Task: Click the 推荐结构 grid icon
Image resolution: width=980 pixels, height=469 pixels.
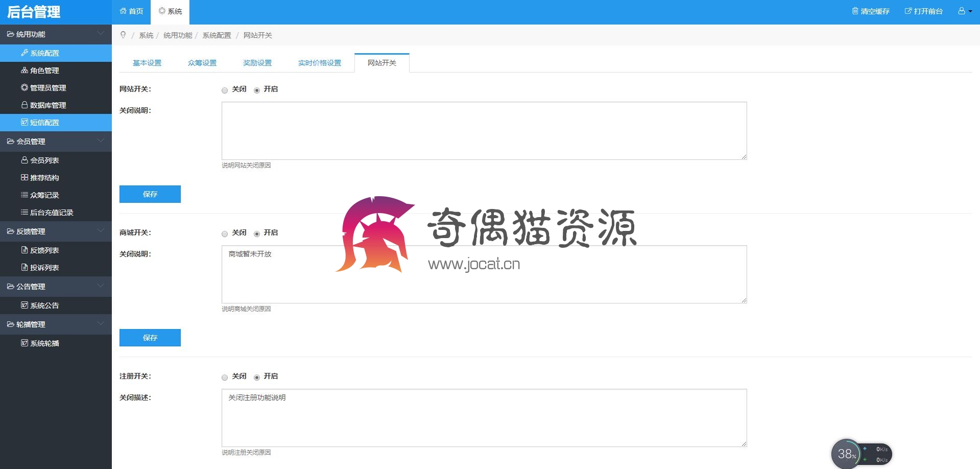Action: [25, 177]
